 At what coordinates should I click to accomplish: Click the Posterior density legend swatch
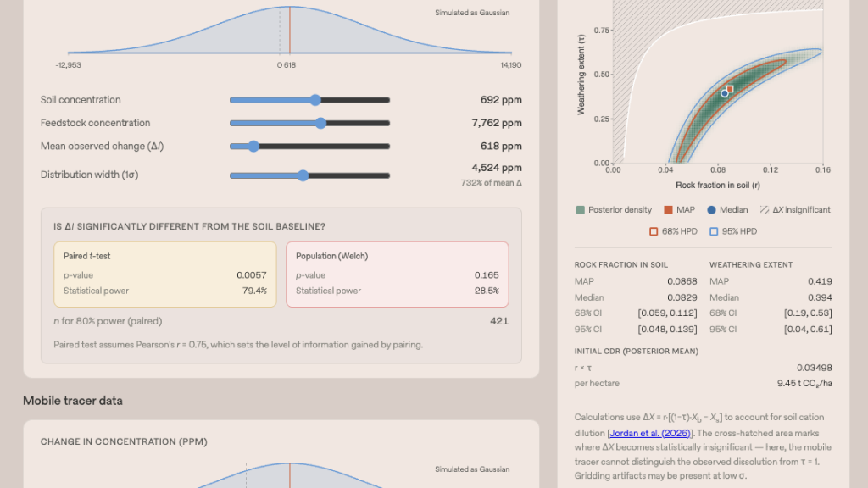[580, 210]
